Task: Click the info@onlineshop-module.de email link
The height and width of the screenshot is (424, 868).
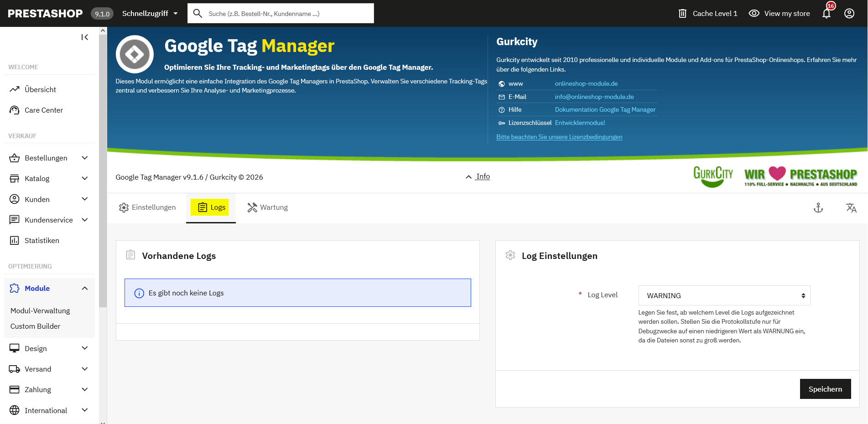Action: pos(594,97)
